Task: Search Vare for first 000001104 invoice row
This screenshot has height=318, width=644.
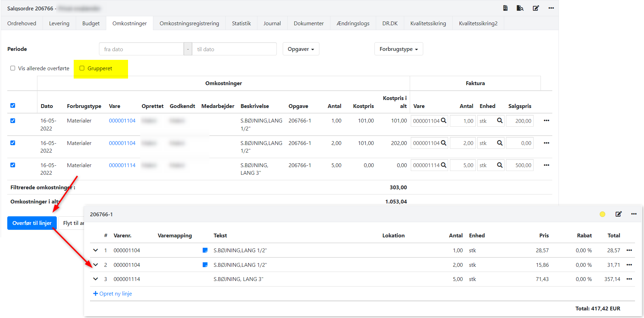Action: coord(444,121)
